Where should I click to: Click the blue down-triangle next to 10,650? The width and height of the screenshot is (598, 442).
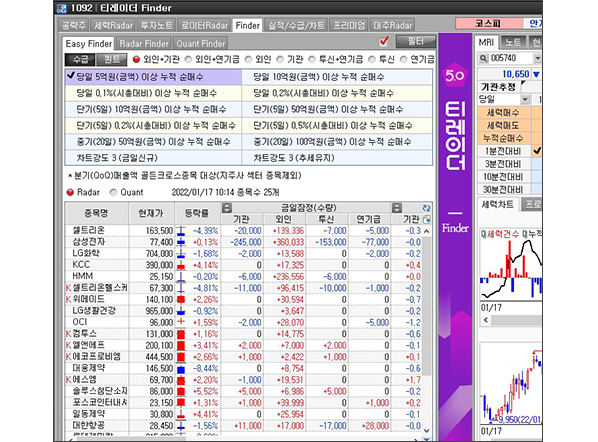[536, 74]
